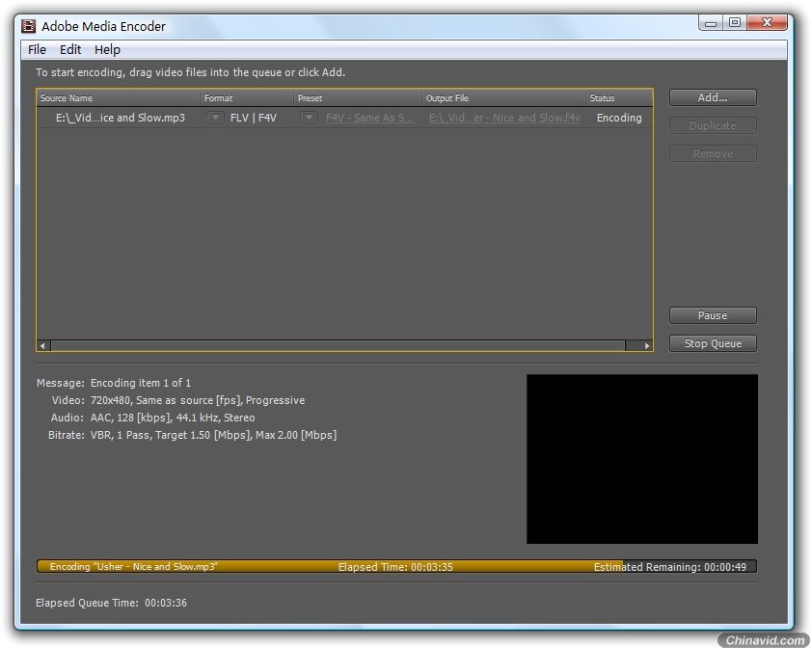Click the Status column header

pyautogui.click(x=619, y=98)
